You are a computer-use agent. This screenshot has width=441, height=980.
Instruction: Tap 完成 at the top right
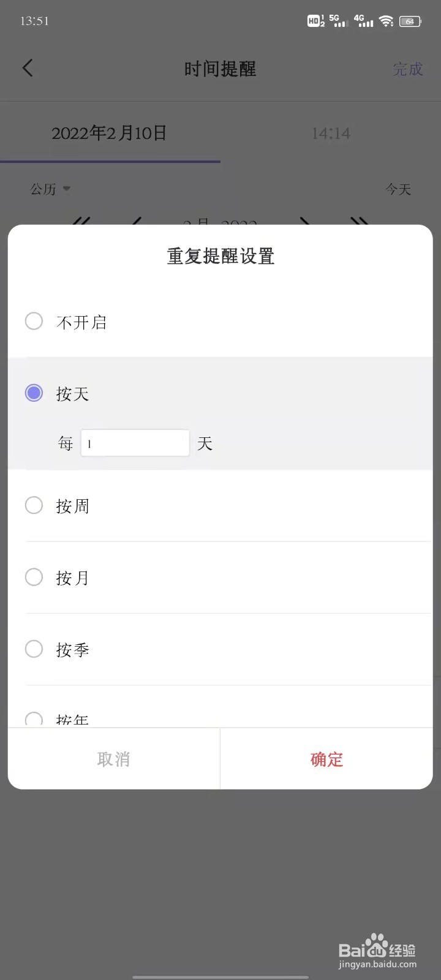point(408,69)
